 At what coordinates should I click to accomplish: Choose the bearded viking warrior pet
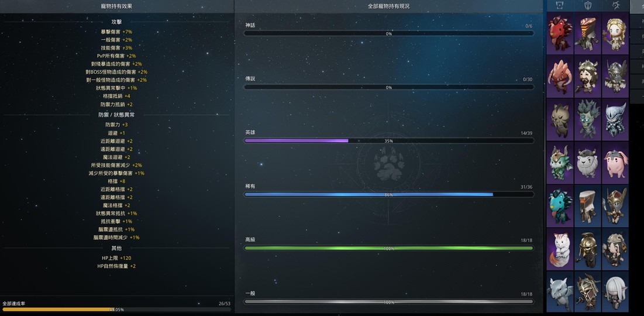pyautogui.click(x=588, y=76)
